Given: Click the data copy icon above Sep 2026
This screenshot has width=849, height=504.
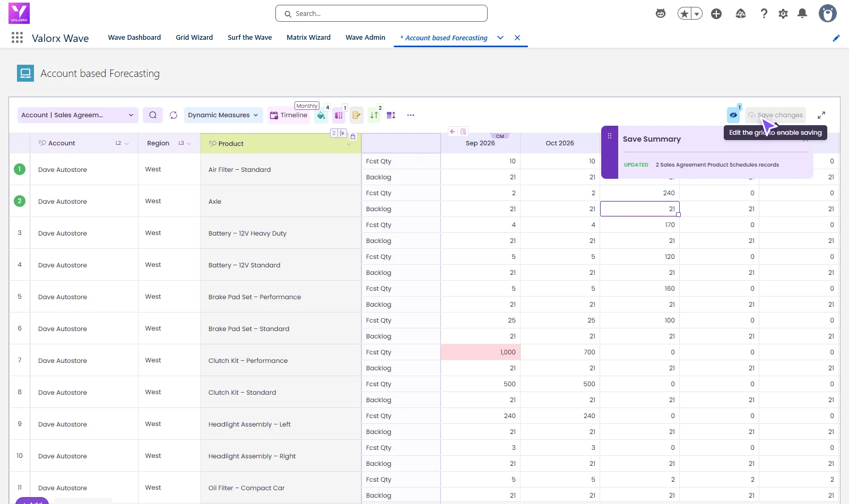Looking at the screenshot, I should click(463, 132).
